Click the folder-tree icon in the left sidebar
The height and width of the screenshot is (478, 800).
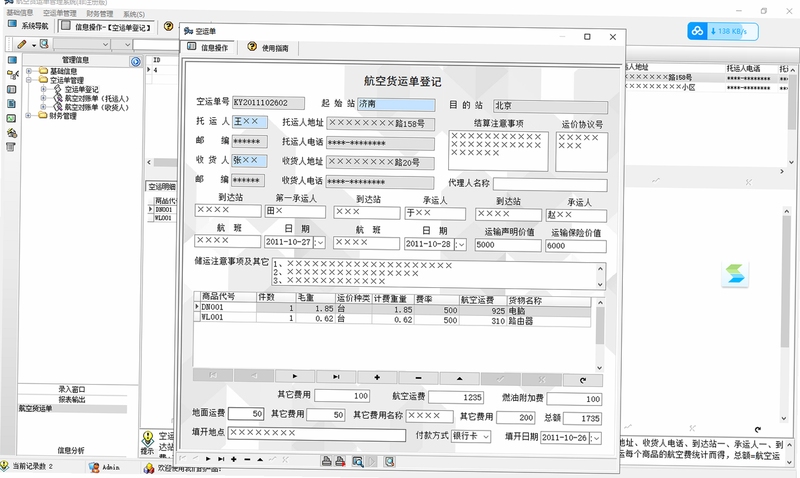[12, 75]
